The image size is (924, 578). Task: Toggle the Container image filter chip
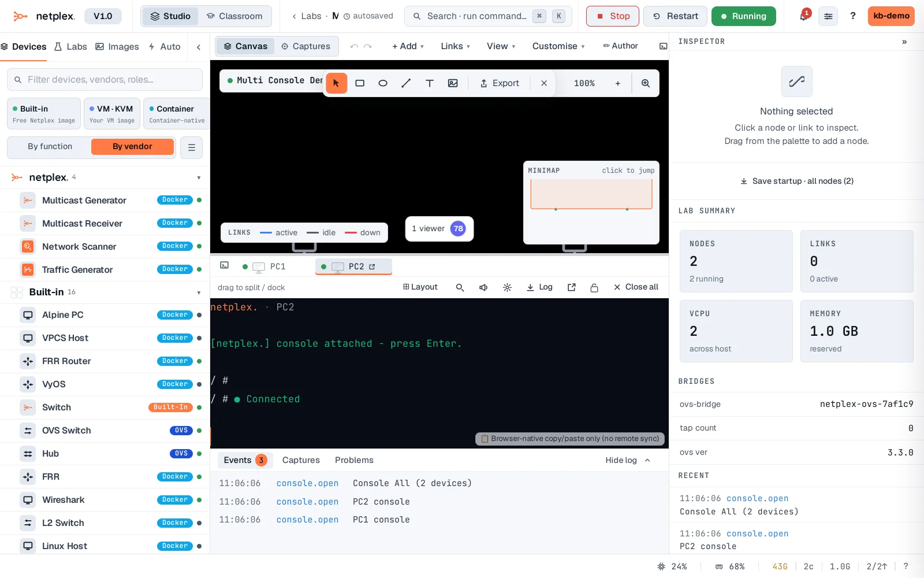click(x=177, y=113)
